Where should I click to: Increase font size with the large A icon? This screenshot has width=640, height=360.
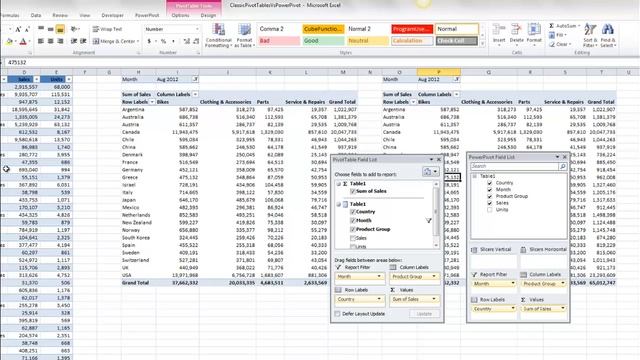(x=18, y=29)
